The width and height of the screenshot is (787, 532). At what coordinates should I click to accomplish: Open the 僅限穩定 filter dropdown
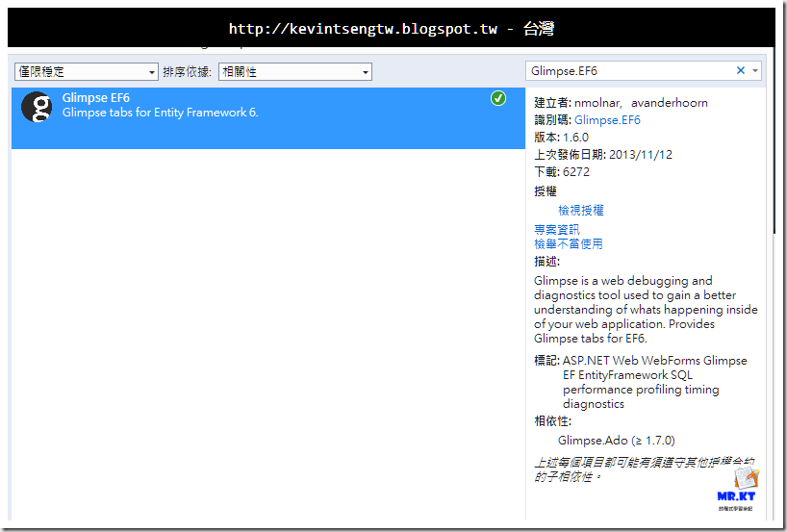tap(87, 72)
